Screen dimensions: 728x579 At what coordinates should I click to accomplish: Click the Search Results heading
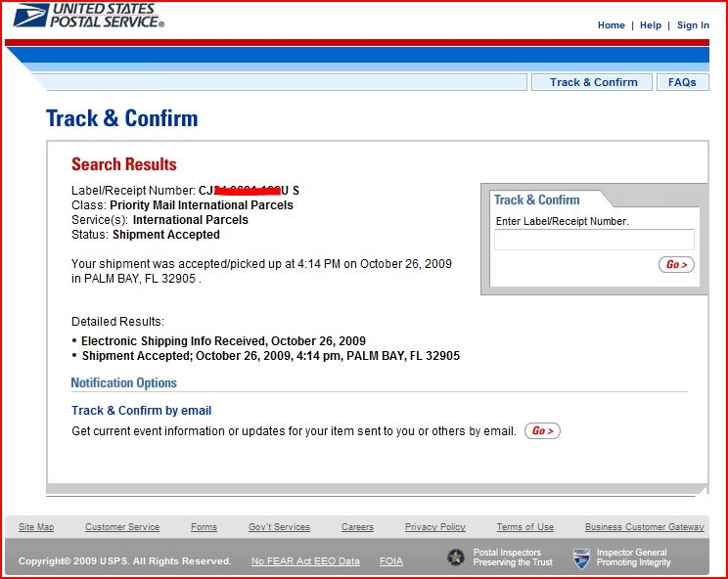coord(124,164)
